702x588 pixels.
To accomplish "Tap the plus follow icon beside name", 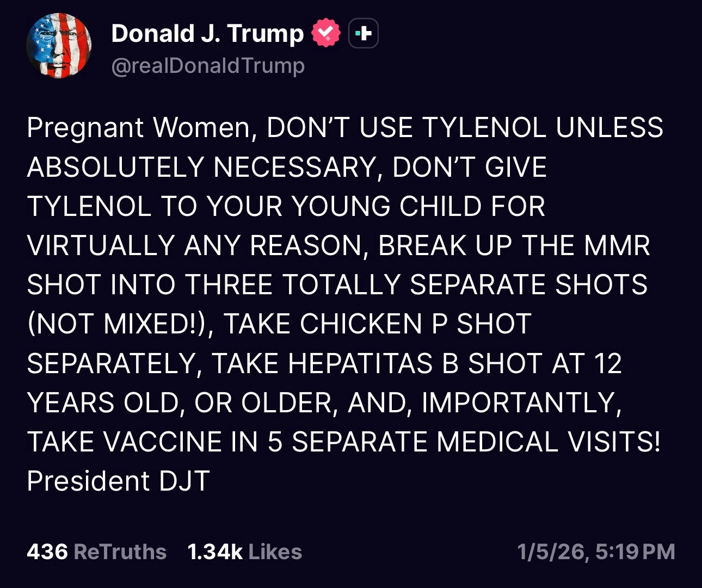I will click(363, 34).
